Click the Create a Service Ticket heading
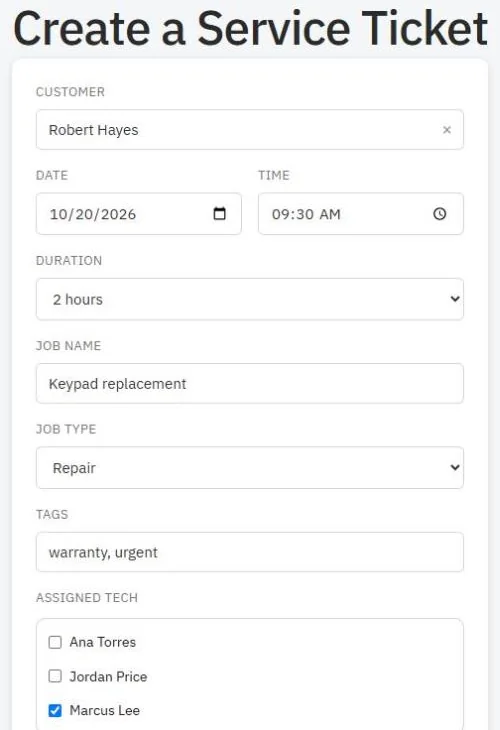 point(250,29)
